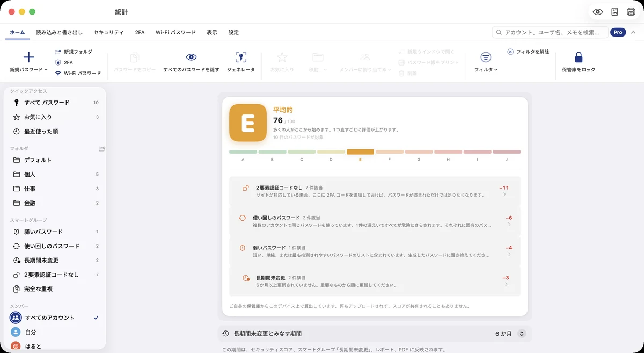The height and width of the screenshot is (353, 644).
Task: Select 弱いパスワード smart group in sidebar
Action: point(55,232)
